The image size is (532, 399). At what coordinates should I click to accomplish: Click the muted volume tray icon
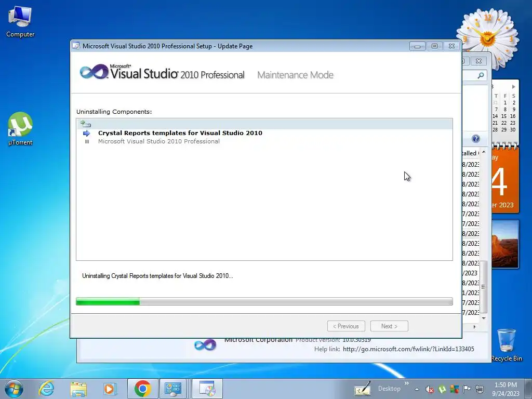coord(430,389)
